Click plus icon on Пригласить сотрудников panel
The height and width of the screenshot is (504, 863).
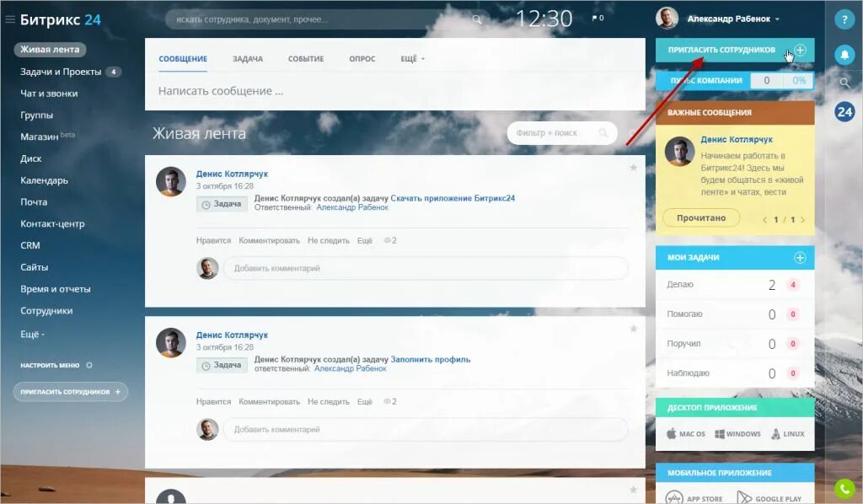(x=800, y=50)
